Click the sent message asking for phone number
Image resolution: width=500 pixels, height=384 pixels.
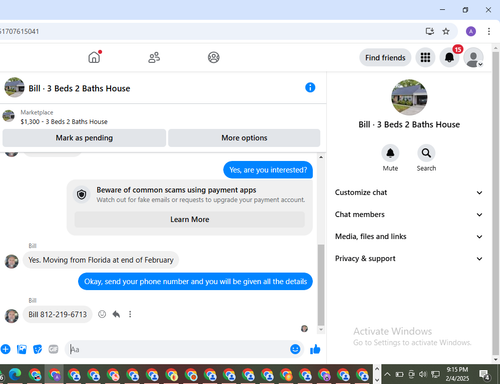pyautogui.click(x=195, y=282)
